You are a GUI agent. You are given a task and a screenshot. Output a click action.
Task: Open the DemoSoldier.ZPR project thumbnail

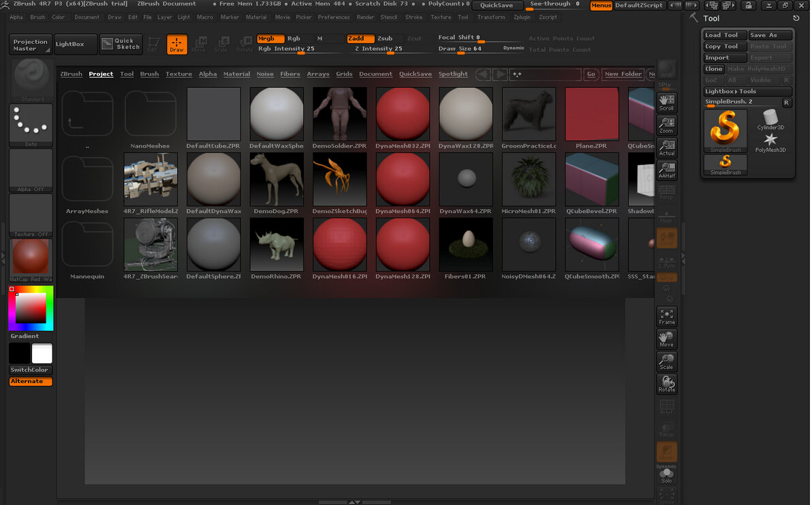(x=339, y=114)
